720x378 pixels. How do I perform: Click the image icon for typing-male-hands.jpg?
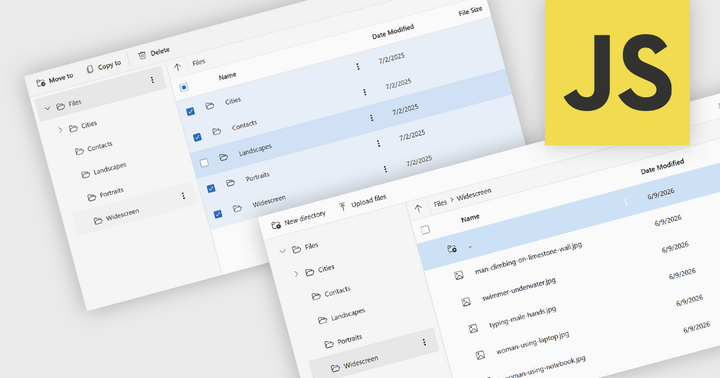tap(473, 328)
